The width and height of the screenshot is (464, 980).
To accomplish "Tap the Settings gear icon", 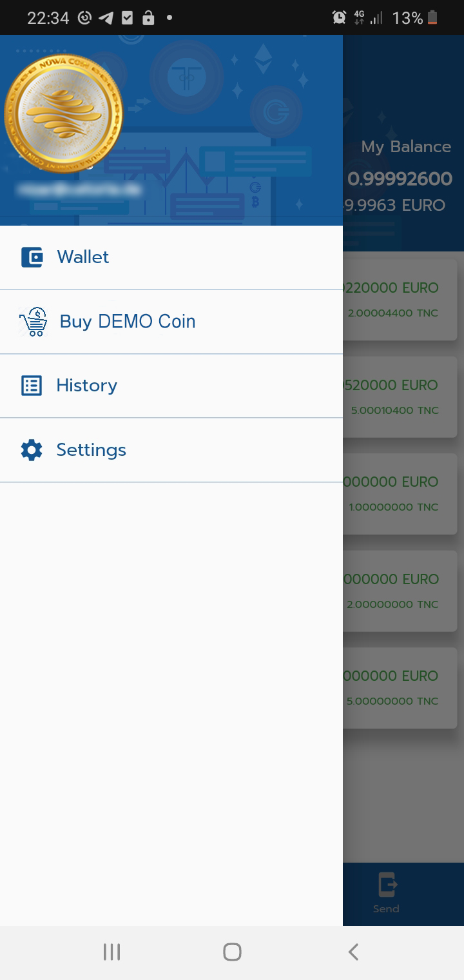I will 32,450.
